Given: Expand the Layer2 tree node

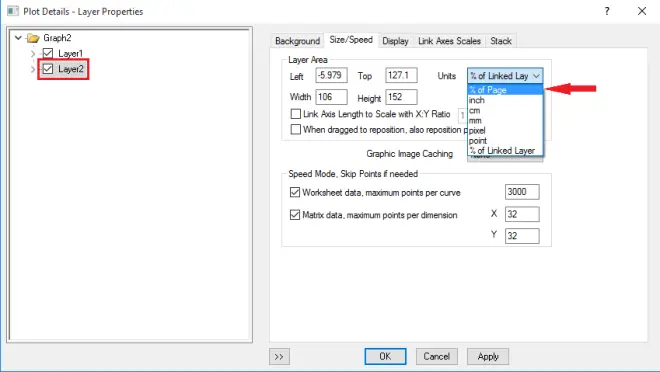Looking at the screenshot, I should [33, 69].
